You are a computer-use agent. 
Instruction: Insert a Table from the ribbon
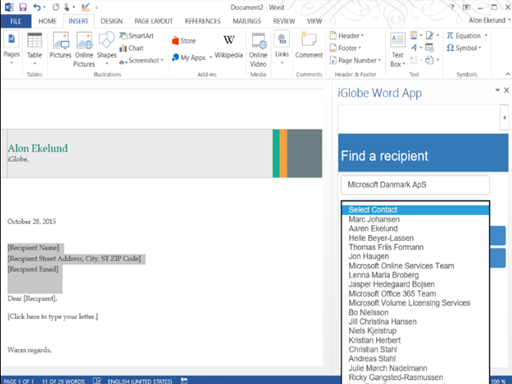pos(34,48)
